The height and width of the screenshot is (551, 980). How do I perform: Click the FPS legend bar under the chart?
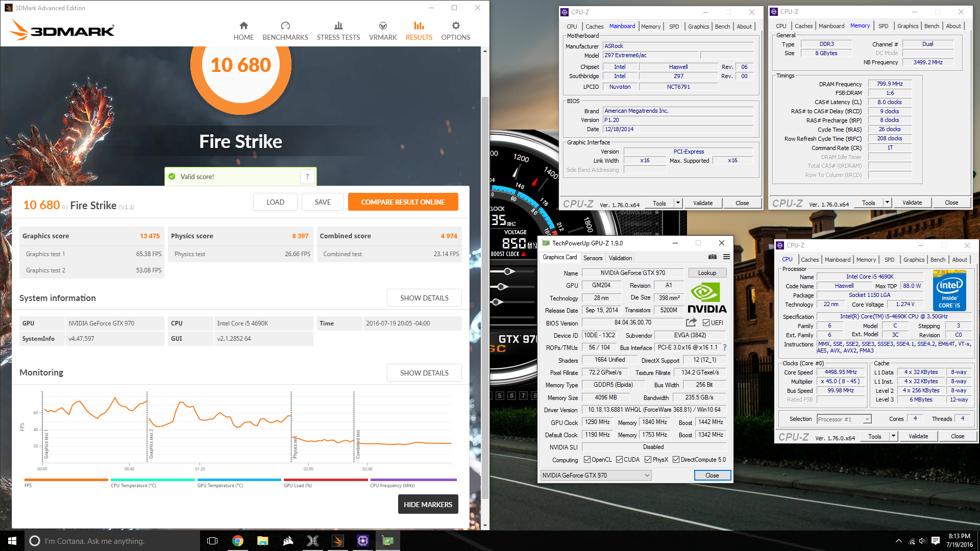[66, 480]
